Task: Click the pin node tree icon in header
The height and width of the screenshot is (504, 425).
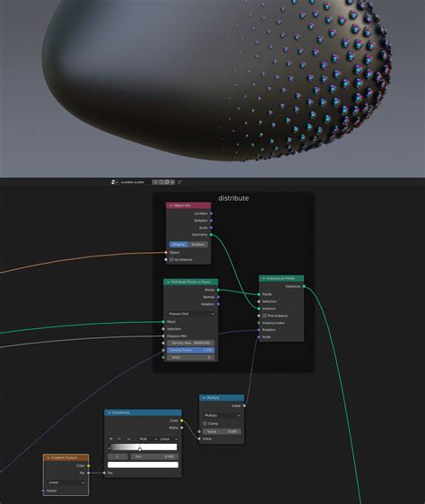Action: [179, 182]
